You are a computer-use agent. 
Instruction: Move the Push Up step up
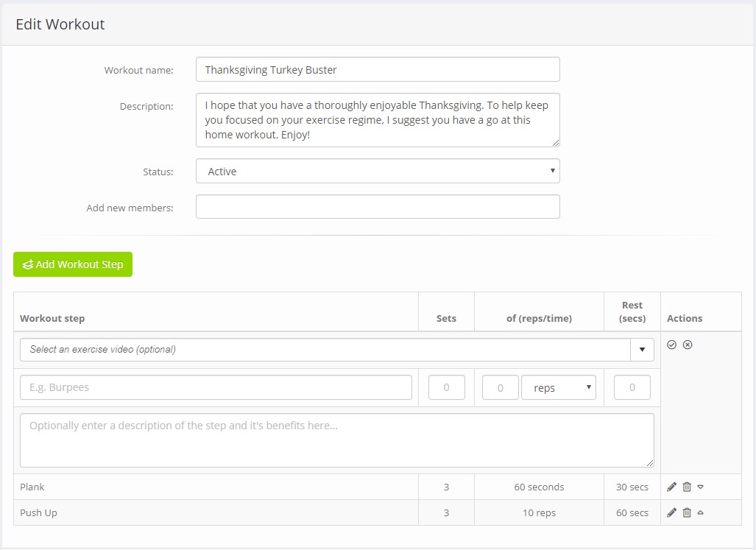point(701,512)
